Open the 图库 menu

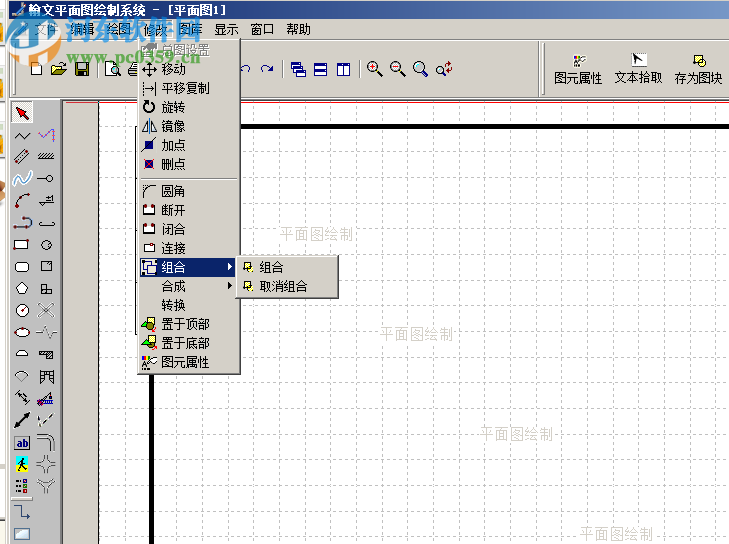[191, 29]
